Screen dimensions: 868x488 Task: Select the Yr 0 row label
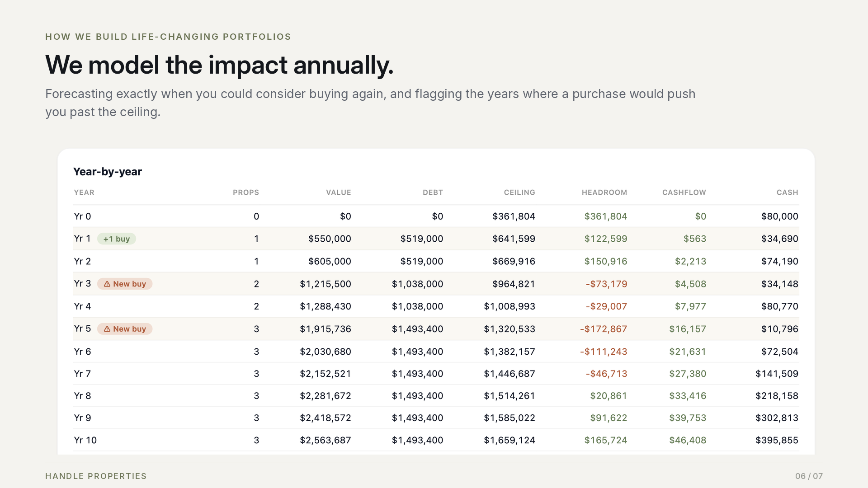click(82, 216)
